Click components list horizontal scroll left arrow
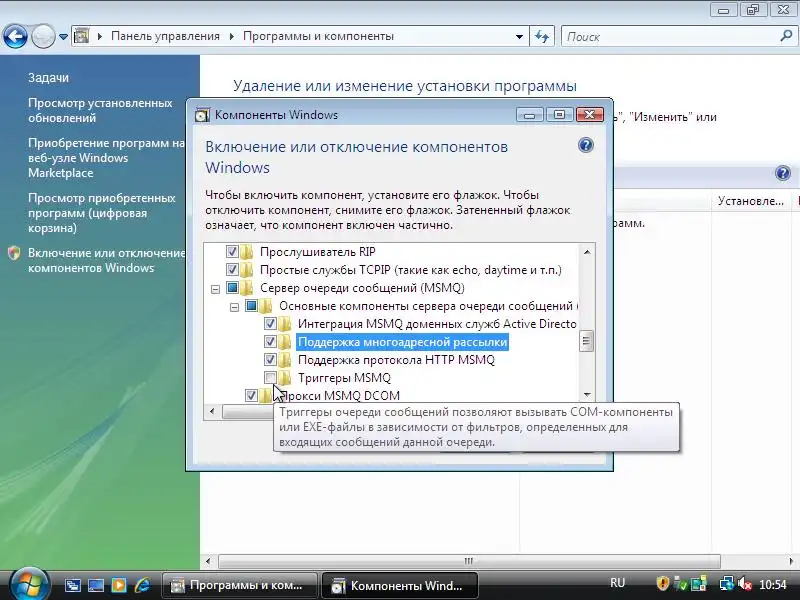800x600 pixels. (212, 411)
